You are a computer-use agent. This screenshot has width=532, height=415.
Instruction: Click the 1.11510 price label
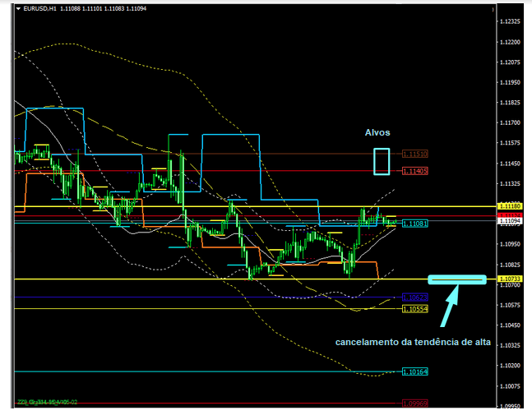click(414, 154)
